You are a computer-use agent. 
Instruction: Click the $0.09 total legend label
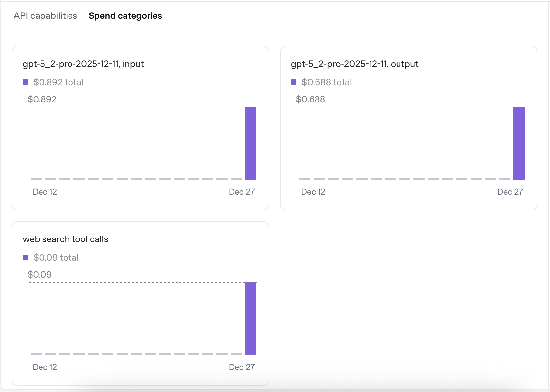click(56, 258)
